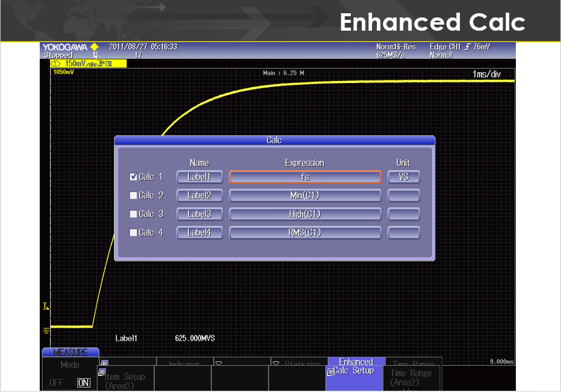The image size is (561, 392).
Task: Click the Label3 name button
Action: (199, 214)
